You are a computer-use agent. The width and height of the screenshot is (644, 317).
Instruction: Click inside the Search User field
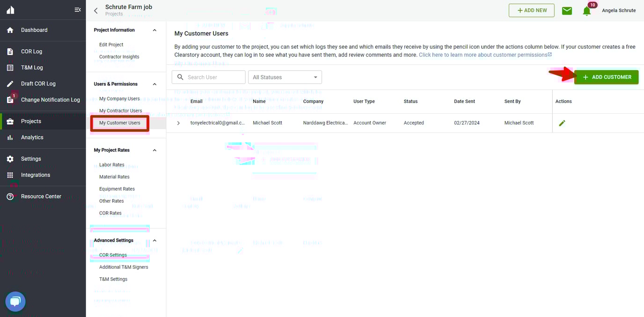point(208,77)
